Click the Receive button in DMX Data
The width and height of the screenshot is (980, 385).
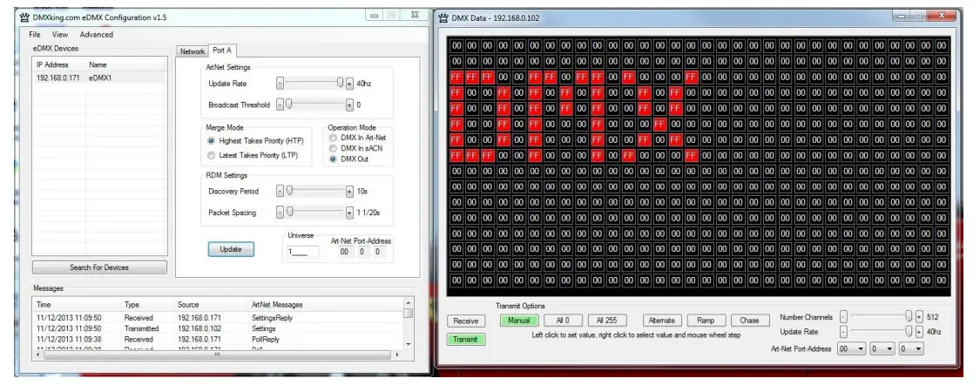click(466, 321)
